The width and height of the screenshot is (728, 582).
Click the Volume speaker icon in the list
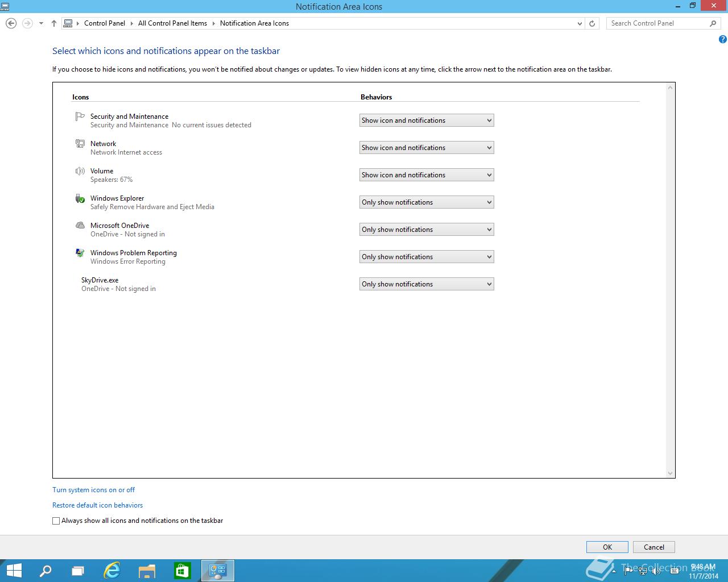click(80, 171)
